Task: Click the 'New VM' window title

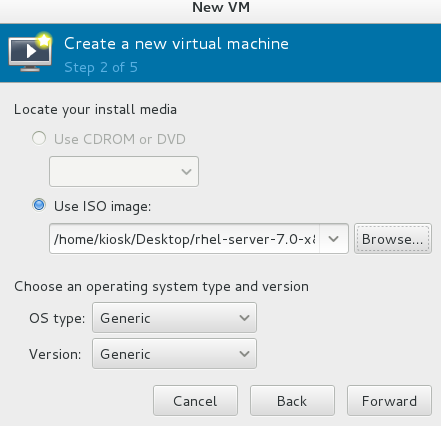Action: point(221,7)
